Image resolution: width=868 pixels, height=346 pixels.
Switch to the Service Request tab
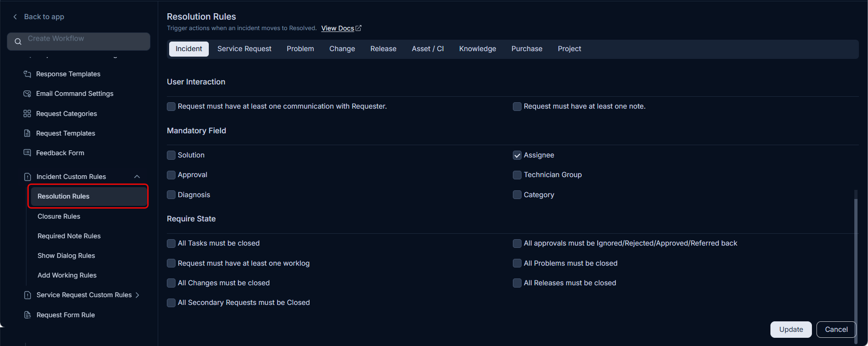coord(244,49)
